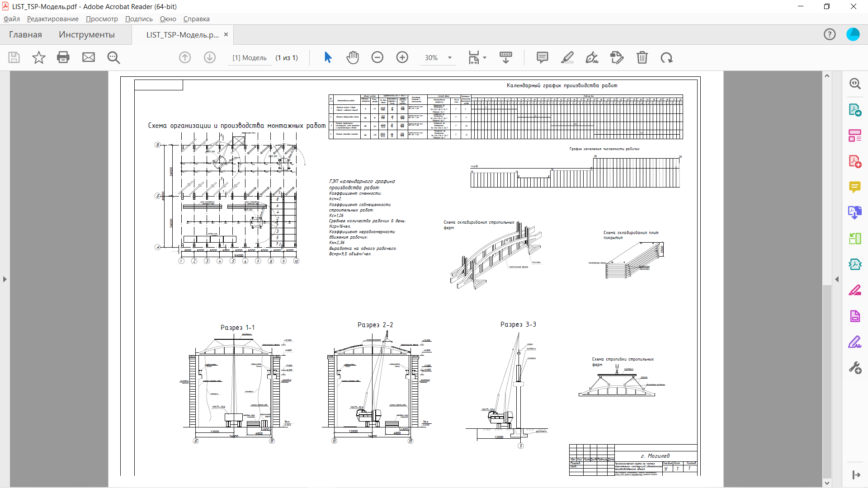This screenshot has height=488, width=868.
Task: Click the page label field [1] Модель
Action: [x=250, y=58]
